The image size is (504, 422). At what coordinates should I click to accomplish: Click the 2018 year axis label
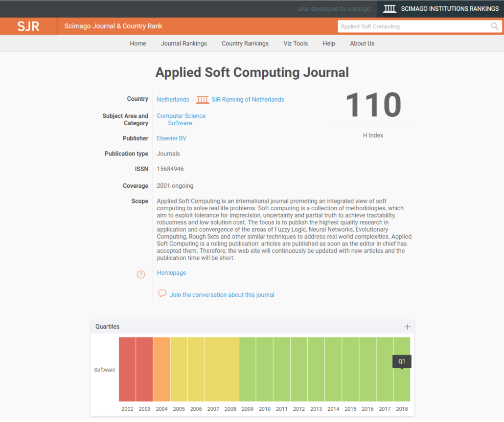(x=402, y=409)
